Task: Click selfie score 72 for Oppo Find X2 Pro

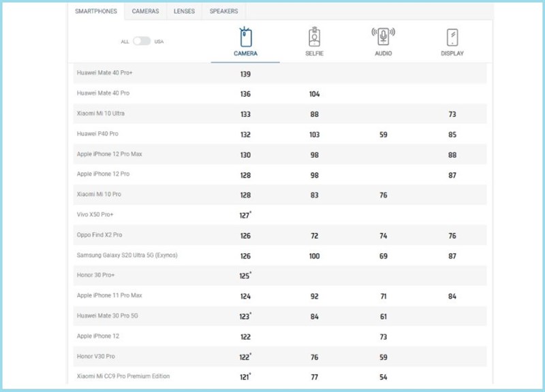Action: point(314,235)
